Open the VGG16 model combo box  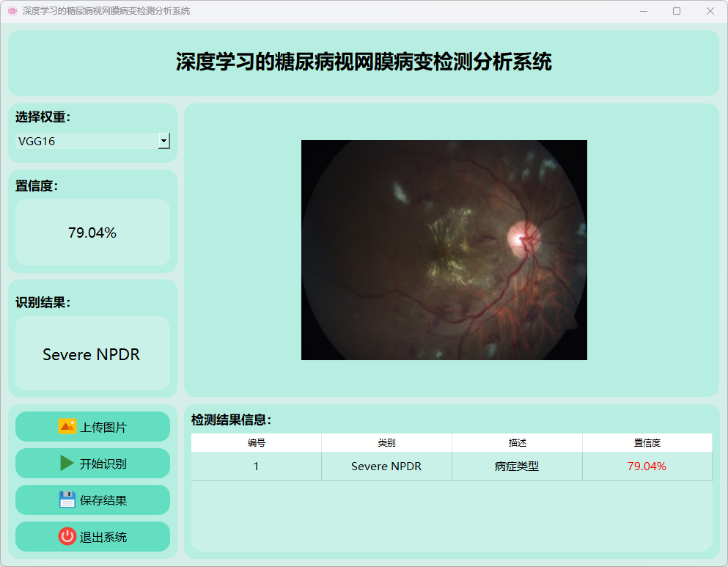click(x=87, y=141)
